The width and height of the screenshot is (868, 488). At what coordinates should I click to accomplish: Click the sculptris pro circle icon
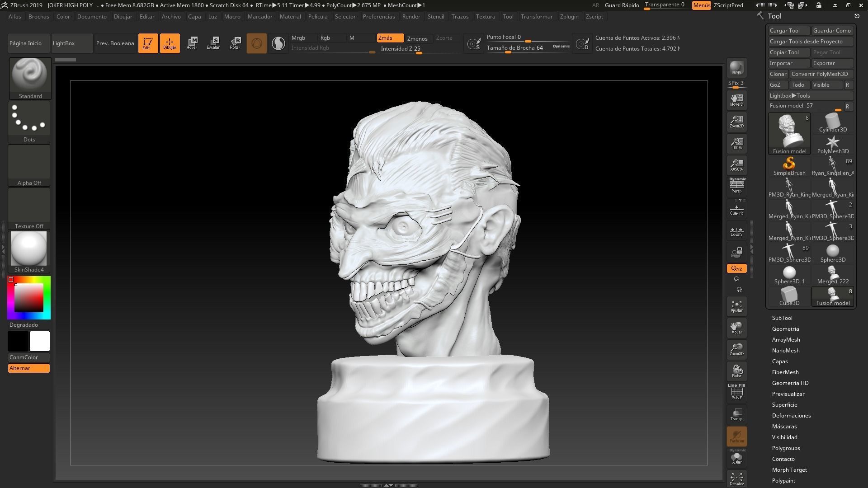coord(257,43)
